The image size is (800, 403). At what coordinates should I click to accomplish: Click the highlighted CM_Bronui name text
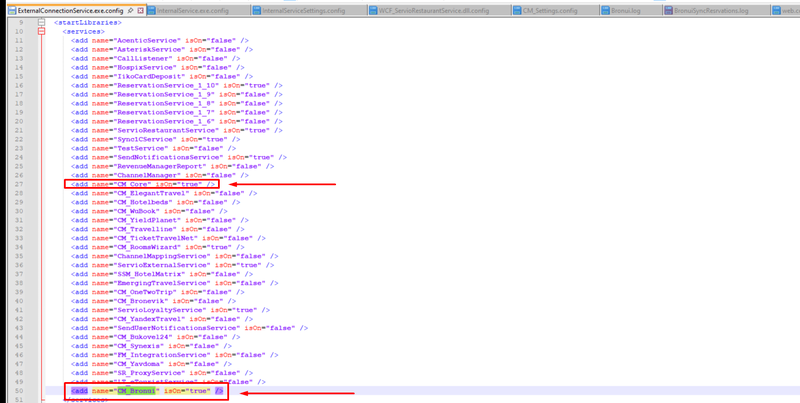pos(140,390)
